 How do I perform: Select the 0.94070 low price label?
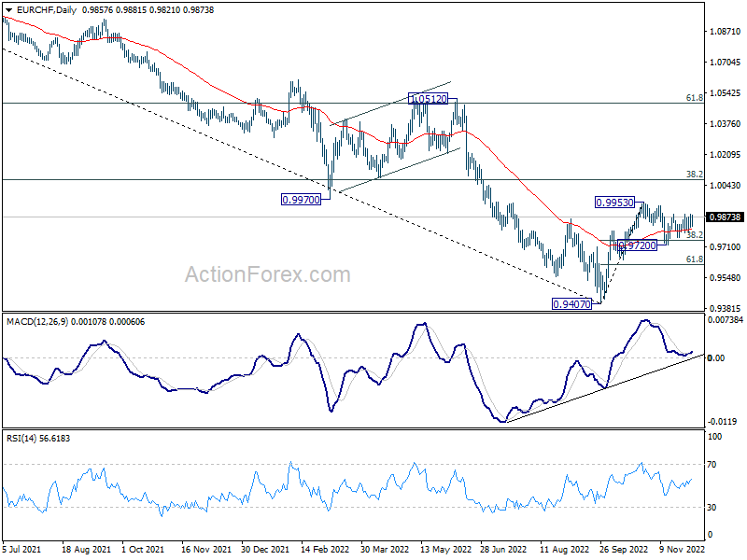point(571,304)
